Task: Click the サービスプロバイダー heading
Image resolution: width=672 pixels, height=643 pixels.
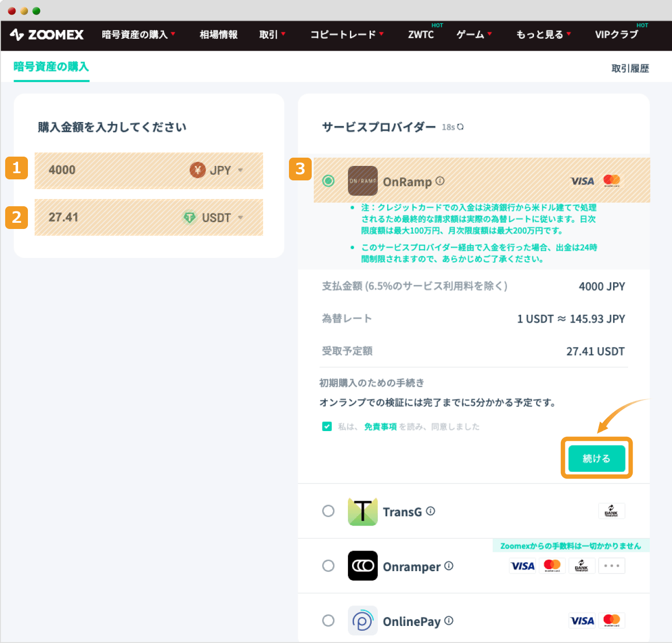Action: tap(379, 127)
